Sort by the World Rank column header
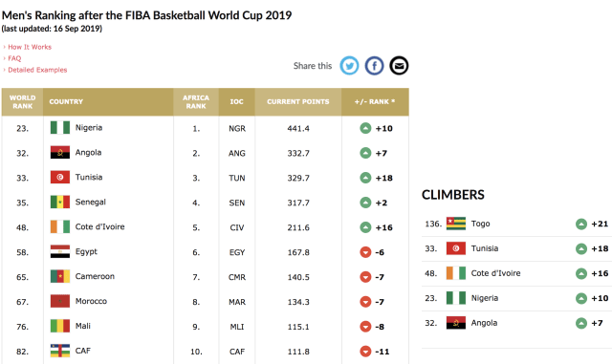Image resolution: width=612 pixels, height=364 pixels. coord(22,102)
